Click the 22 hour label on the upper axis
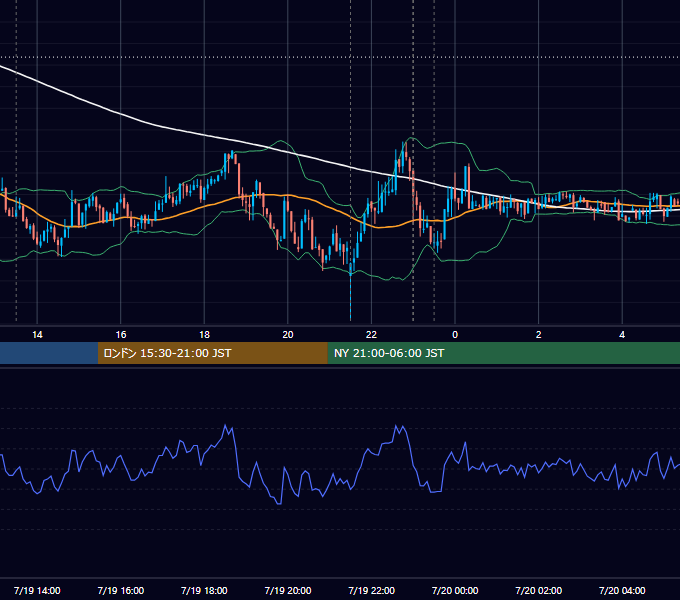Screen dimensions: 680x600 [x=371, y=335]
